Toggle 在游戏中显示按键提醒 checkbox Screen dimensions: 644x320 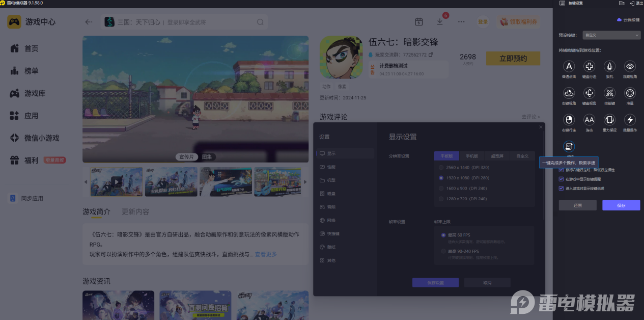pyautogui.click(x=562, y=179)
